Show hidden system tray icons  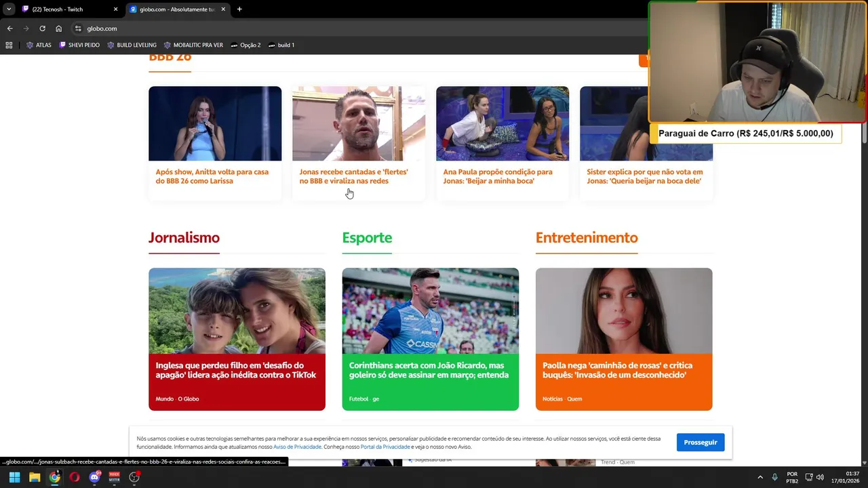(760, 477)
